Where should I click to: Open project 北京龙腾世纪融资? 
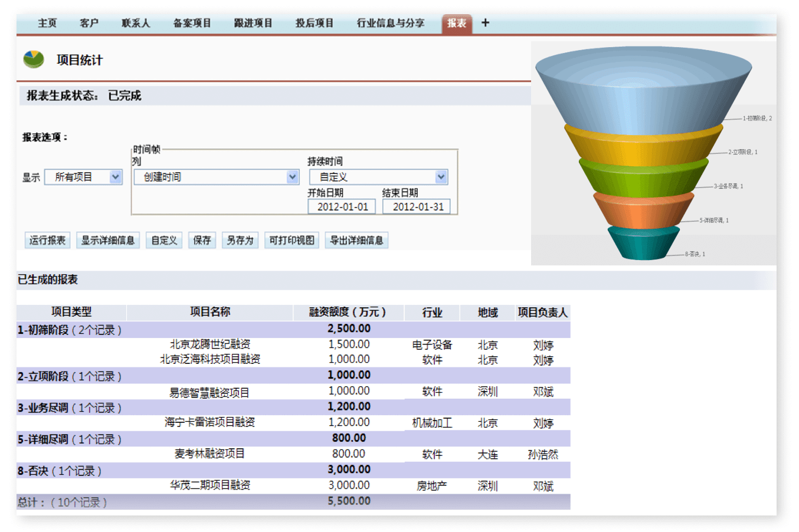pos(210,344)
